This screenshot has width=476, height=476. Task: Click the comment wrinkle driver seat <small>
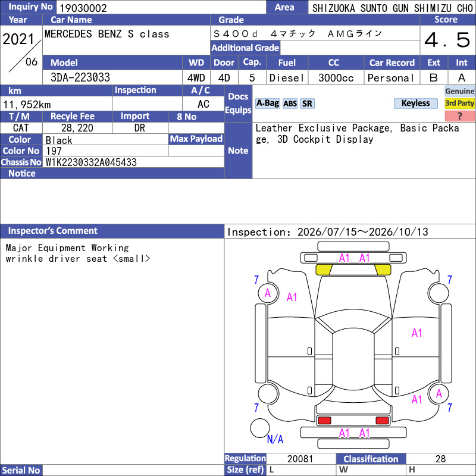click(78, 259)
